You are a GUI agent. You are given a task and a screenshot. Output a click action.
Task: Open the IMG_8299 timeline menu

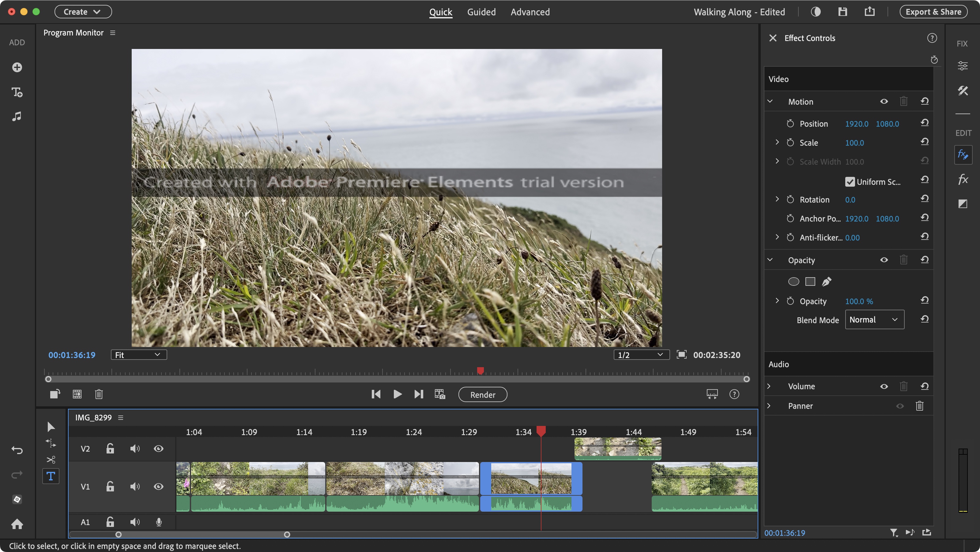coord(121,417)
